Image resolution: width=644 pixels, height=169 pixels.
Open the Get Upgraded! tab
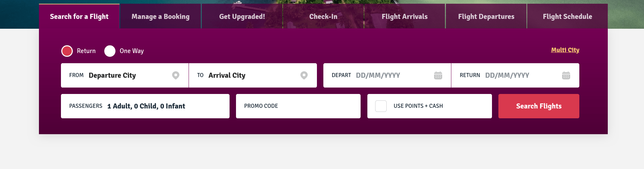click(242, 17)
